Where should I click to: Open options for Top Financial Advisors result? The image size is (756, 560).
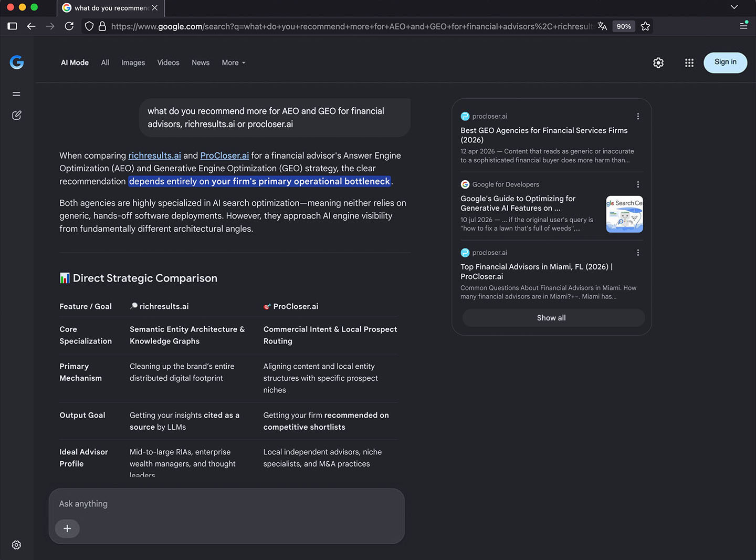tap(638, 253)
